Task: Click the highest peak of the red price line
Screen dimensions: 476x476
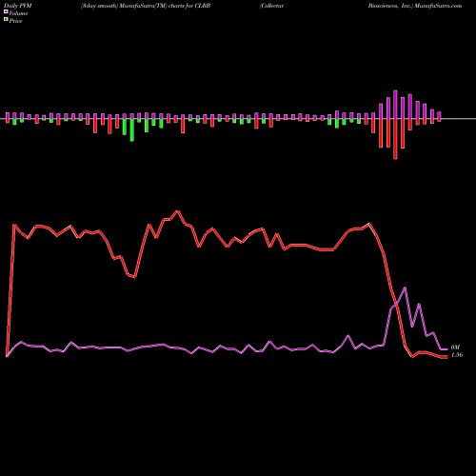Action: tap(178, 210)
